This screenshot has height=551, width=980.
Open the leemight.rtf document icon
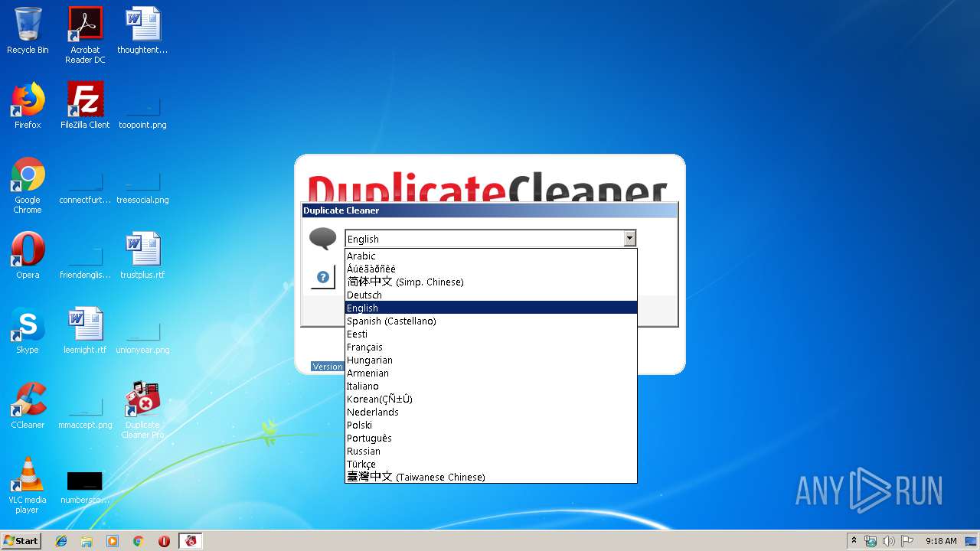coord(85,331)
